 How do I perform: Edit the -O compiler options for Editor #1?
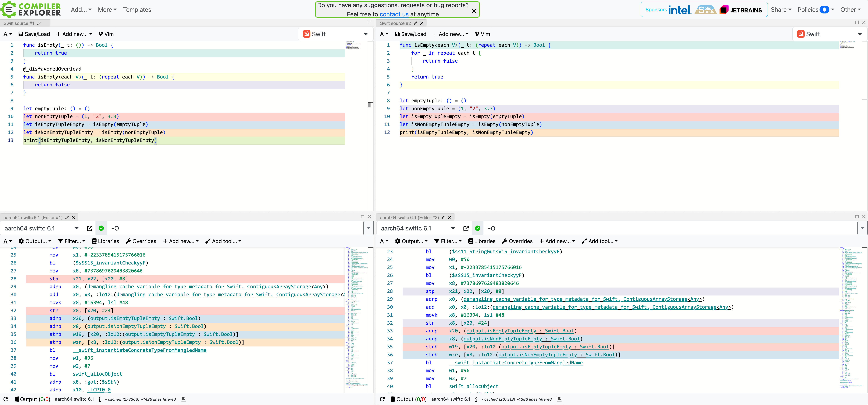coord(235,228)
